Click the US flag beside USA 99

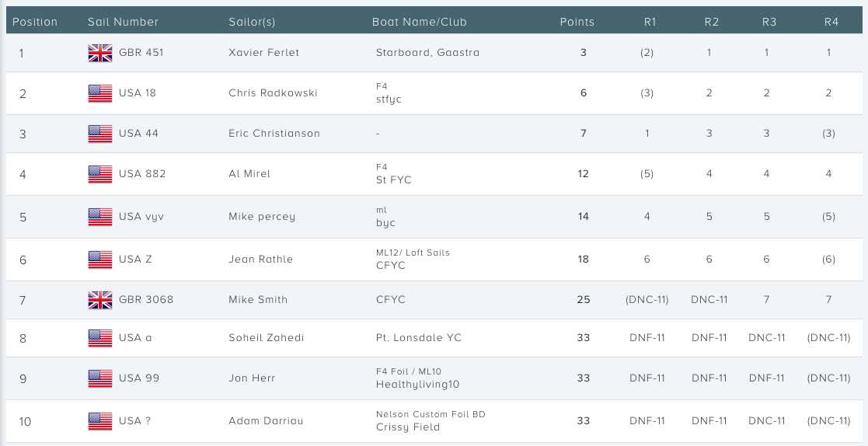(x=100, y=378)
